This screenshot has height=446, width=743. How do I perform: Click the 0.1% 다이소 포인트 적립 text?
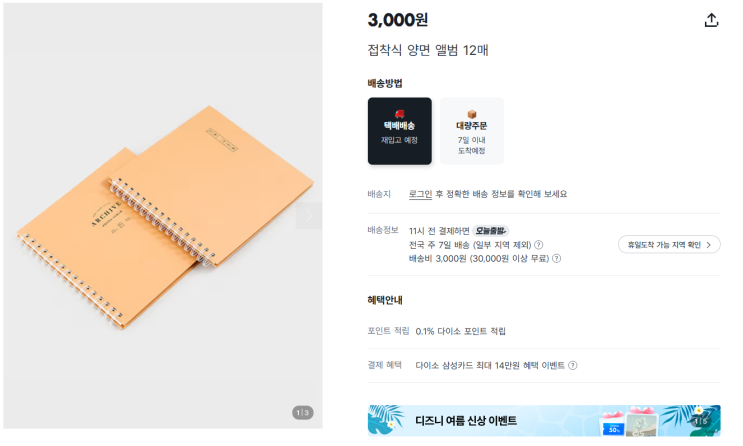pyautogui.click(x=461, y=331)
